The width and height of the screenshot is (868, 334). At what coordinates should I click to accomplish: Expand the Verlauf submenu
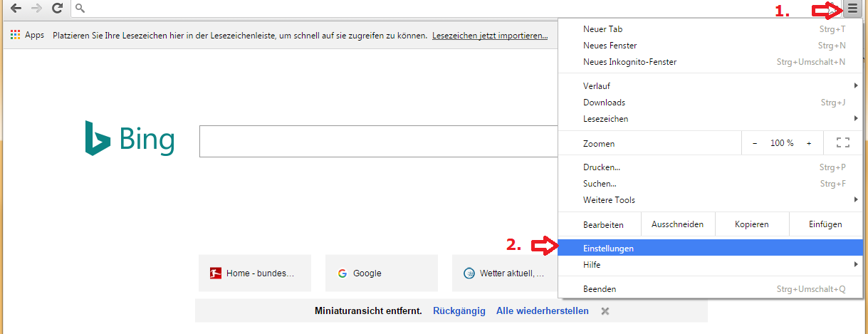click(x=712, y=86)
